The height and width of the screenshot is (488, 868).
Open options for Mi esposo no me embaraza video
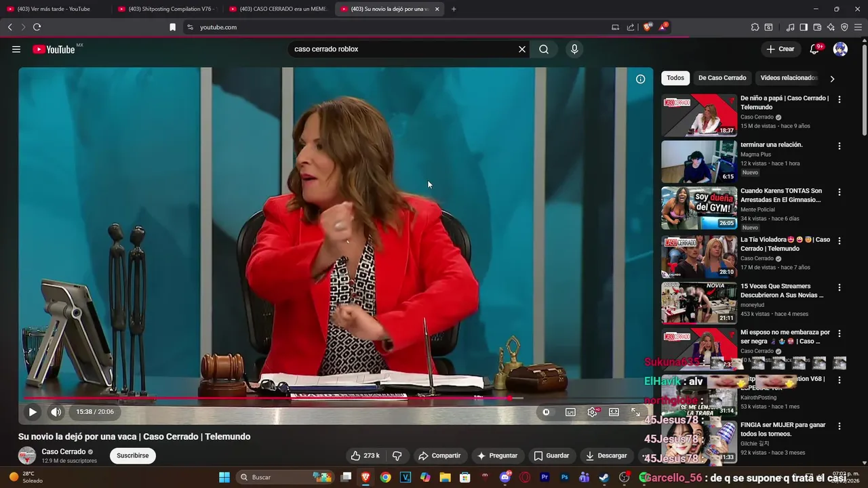840,334
